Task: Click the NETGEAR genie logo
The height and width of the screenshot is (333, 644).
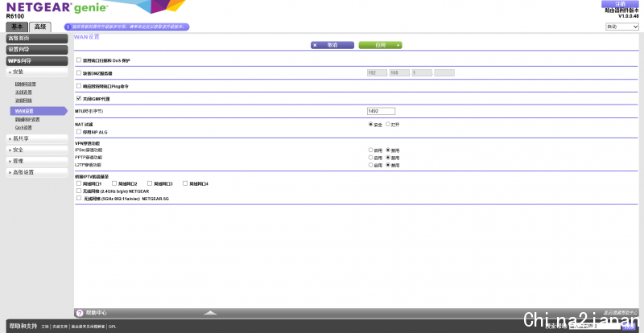Action: click(x=57, y=7)
